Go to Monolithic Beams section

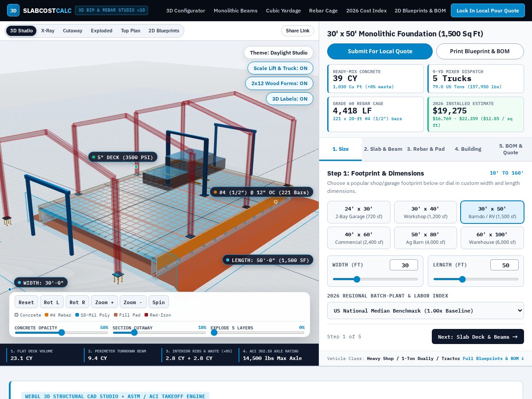(235, 11)
